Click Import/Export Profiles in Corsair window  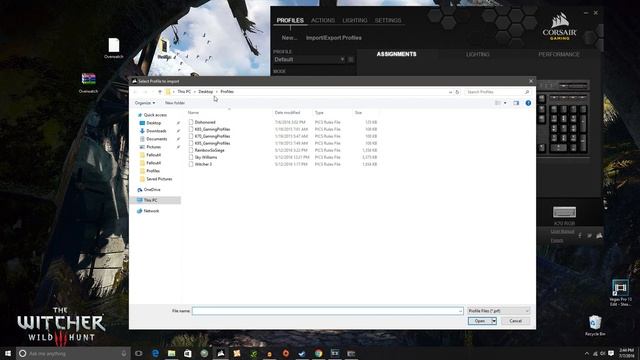click(x=333, y=38)
